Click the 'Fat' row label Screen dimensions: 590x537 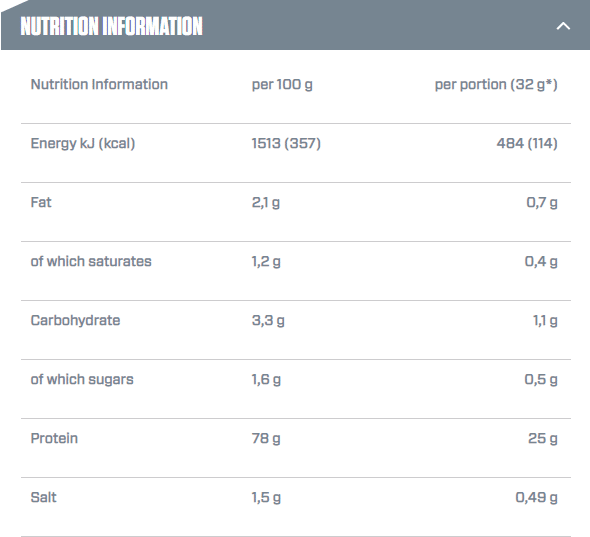[41, 202]
